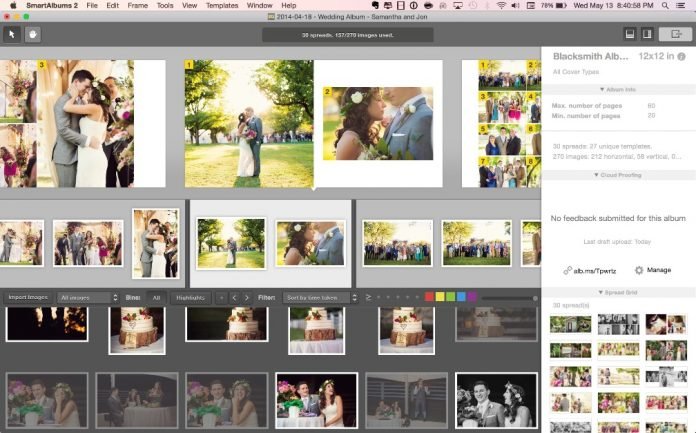This screenshot has width=696, height=433.
Task: Select the black-and-white couple photo in image pool
Action: pyautogui.click(x=496, y=401)
